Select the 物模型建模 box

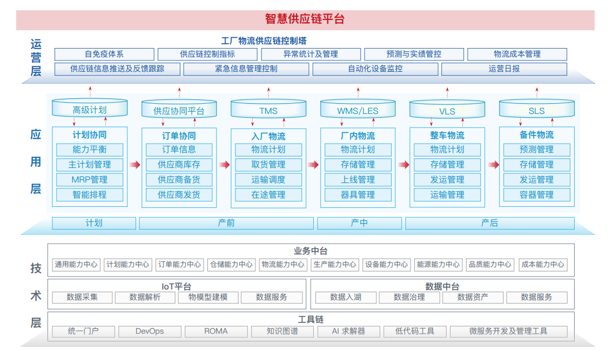(x=208, y=298)
